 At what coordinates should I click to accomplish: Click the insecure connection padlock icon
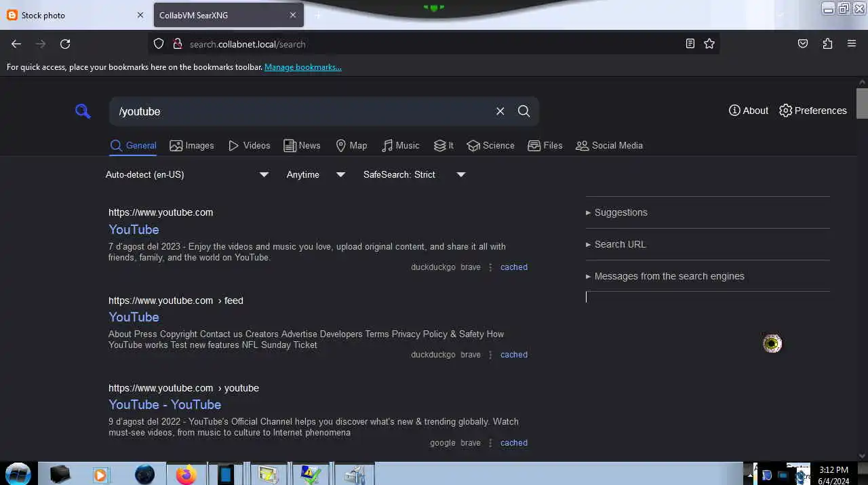(177, 44)
